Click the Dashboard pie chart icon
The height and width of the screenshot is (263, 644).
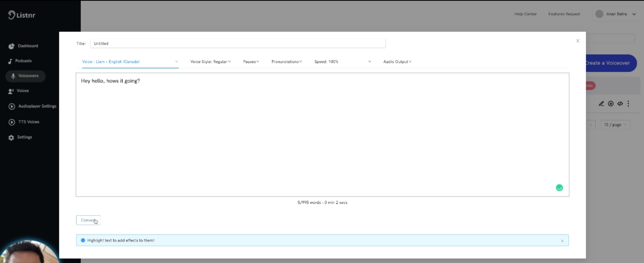click(11, 46)
